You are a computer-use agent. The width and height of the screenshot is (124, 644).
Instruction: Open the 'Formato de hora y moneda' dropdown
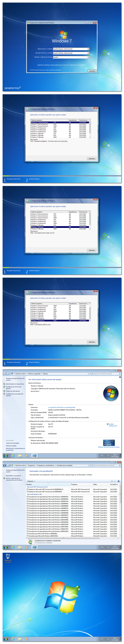[71, 53]
